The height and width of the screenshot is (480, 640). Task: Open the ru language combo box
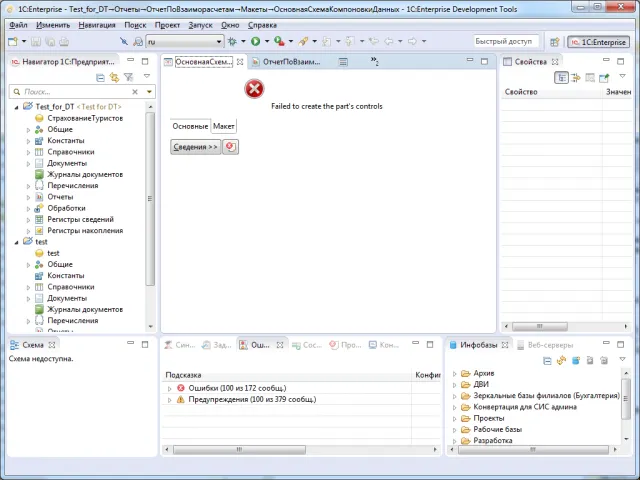tap(184, 41)
